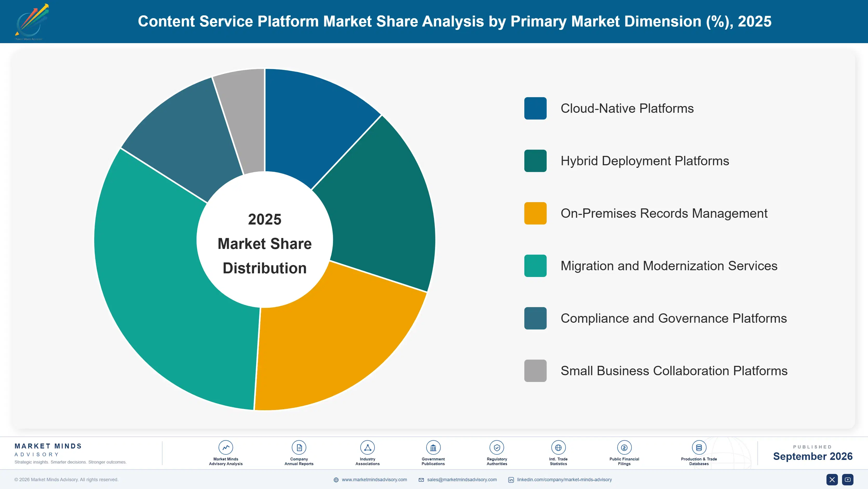The width and height of the screenshot is (868, 489).
Task: Open www.marketmindsadvisory.com link
Action: click(x=374, y=480)
